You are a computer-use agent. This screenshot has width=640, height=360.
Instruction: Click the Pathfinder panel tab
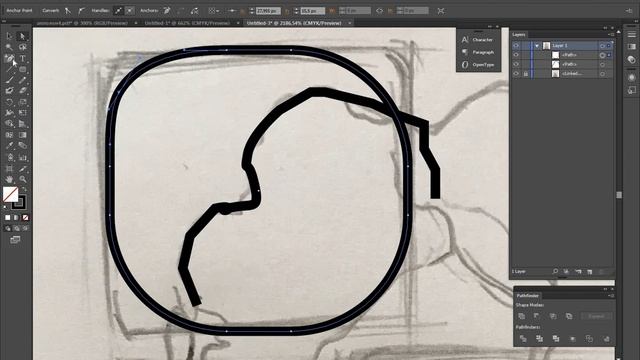(x=527, y=296)
